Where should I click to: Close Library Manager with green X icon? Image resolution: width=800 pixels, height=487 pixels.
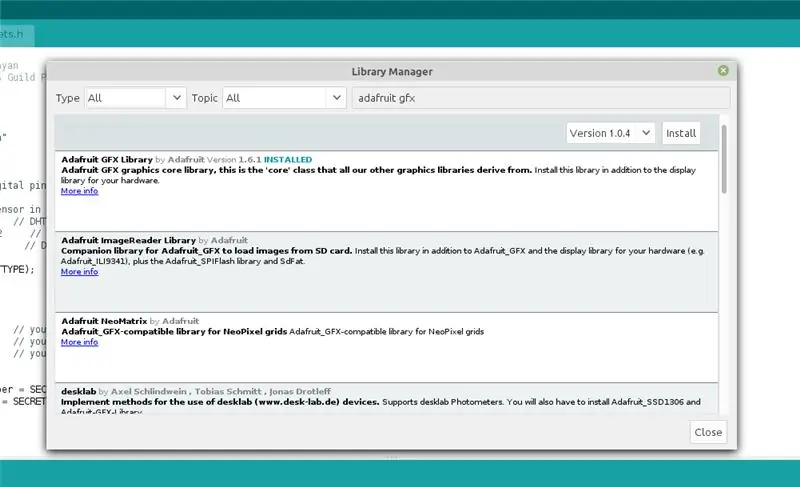point(723,71)
